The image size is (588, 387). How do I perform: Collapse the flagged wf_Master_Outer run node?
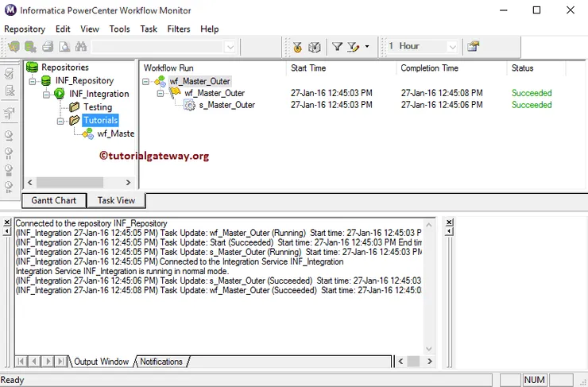coord(161,94)
